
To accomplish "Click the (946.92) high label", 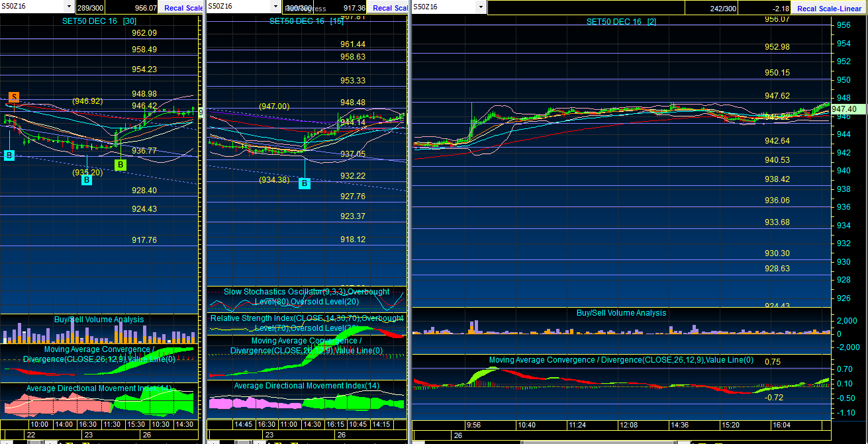I will [x=87, y=101].
